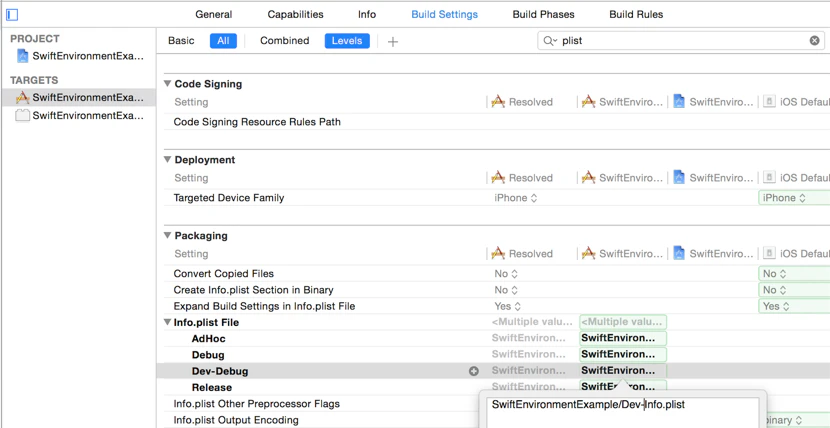830x428 pixels.
Task: Click project column icon in Packaging header
Action: point(679,253)
